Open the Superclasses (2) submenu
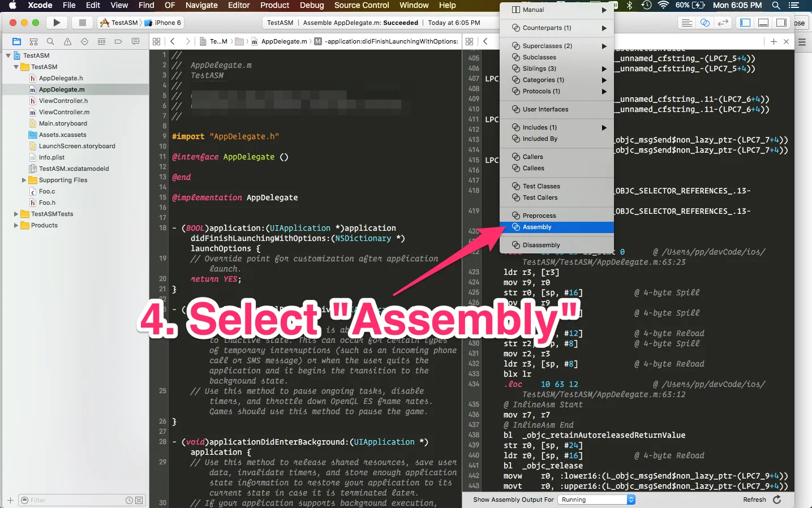This screenshot has height=508, width=812. (557, 46)
